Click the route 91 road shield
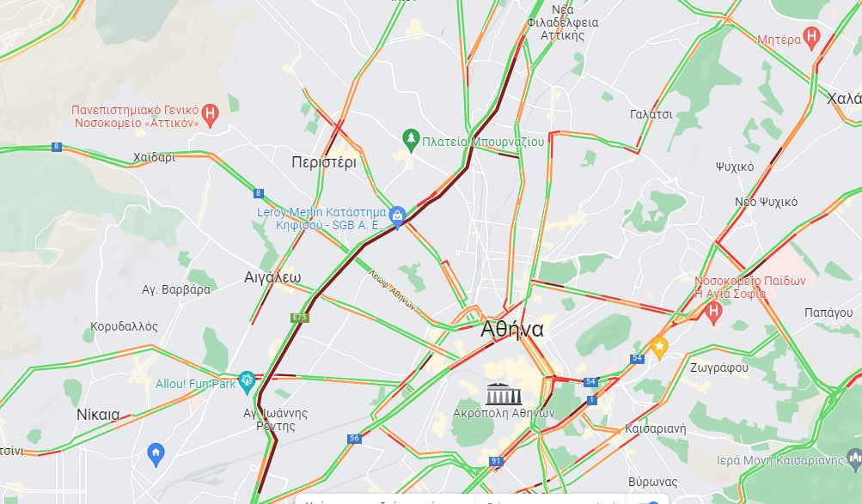The image size is (862, 504). pyautogui.click(x=496, y=460)
